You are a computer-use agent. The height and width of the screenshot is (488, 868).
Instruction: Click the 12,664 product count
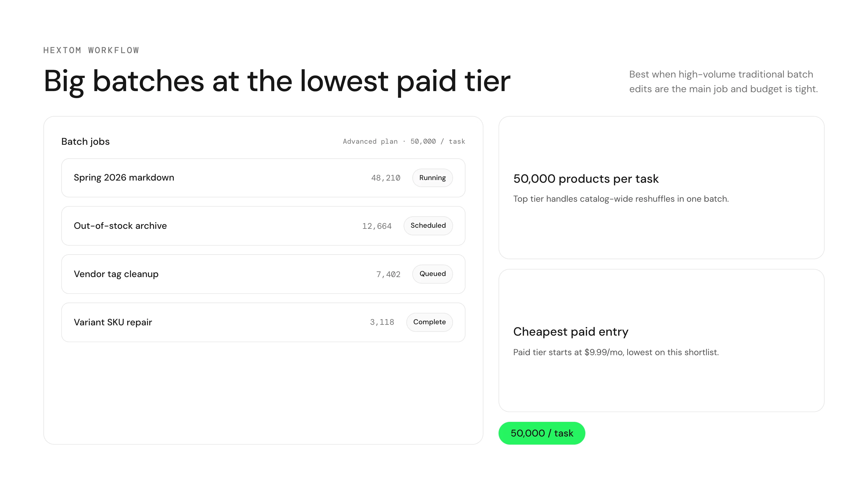click(x=377, y=226)
